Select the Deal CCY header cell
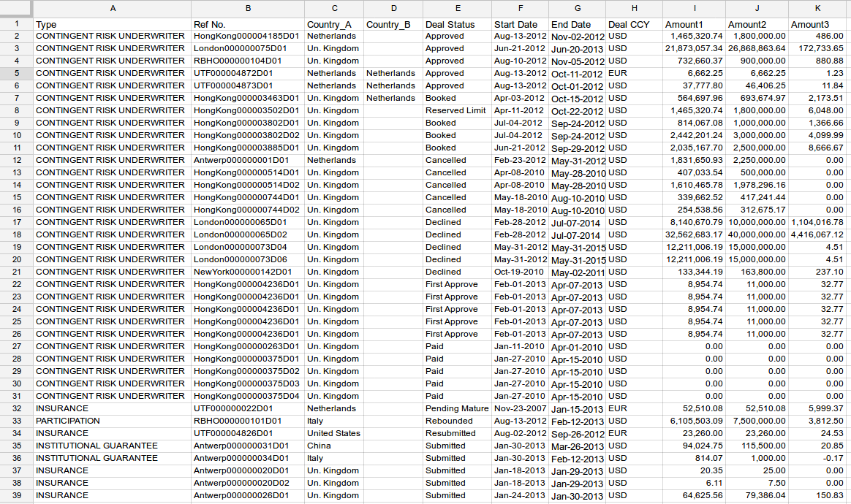 click(x=634, y=25)
